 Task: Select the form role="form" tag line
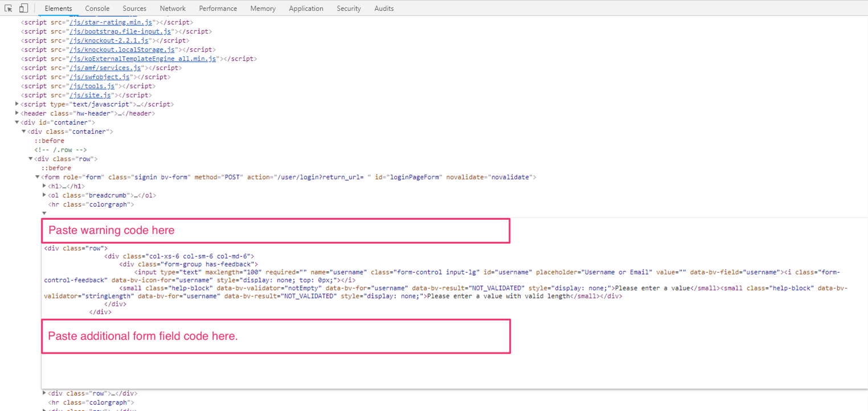pyautogui.click(x=289, y=177)
